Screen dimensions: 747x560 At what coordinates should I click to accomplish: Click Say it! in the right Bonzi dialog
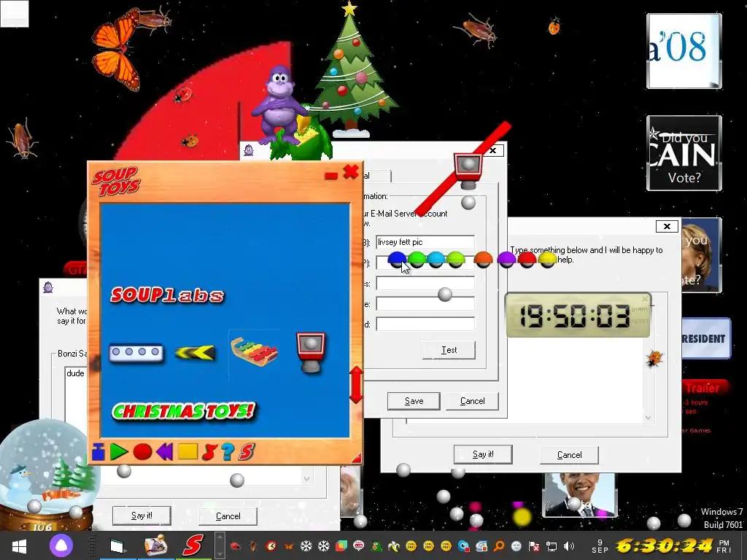(x=483, y=454)
